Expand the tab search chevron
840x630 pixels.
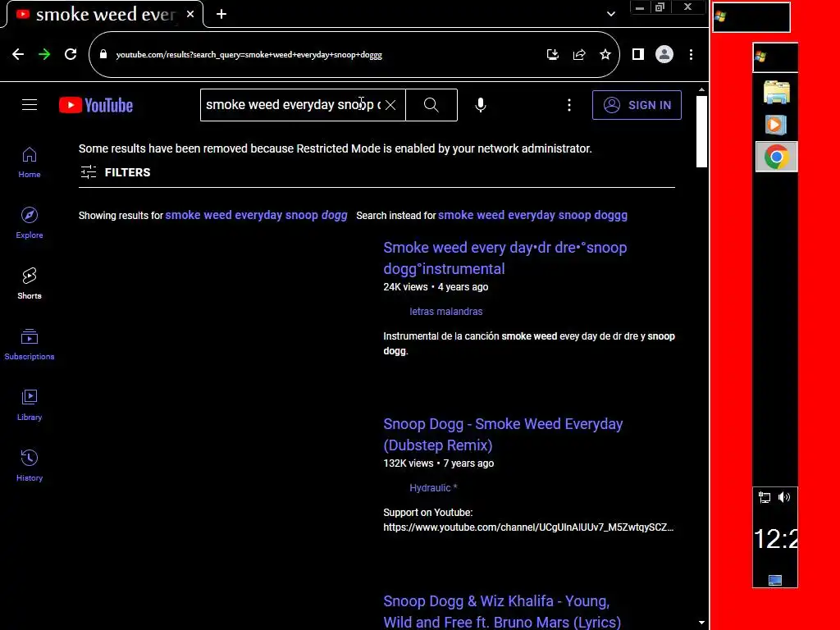pos(610,14)
